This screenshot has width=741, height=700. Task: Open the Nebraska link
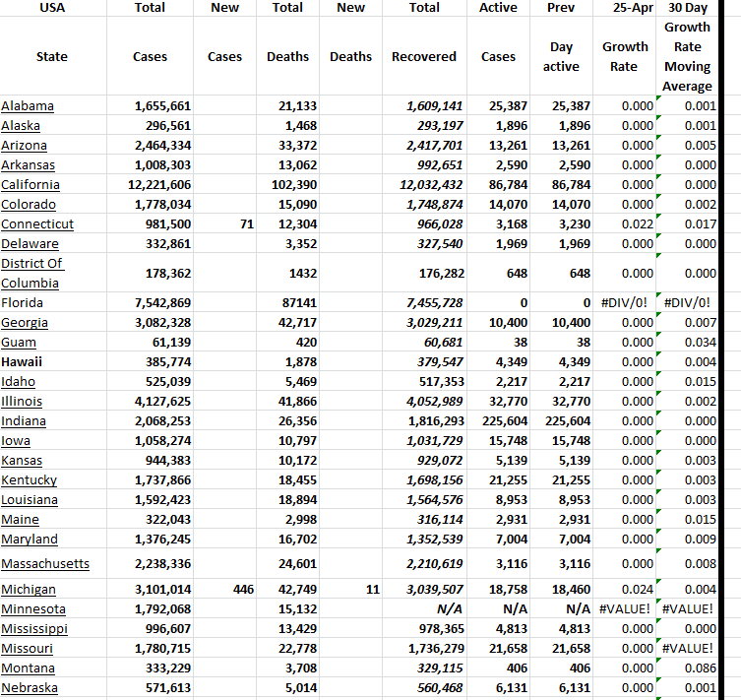pyautogui.click(x=30, y=688)
